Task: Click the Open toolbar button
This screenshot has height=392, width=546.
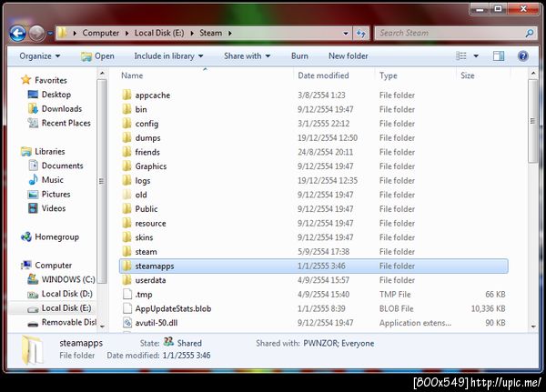Action: tap(97, 56)
